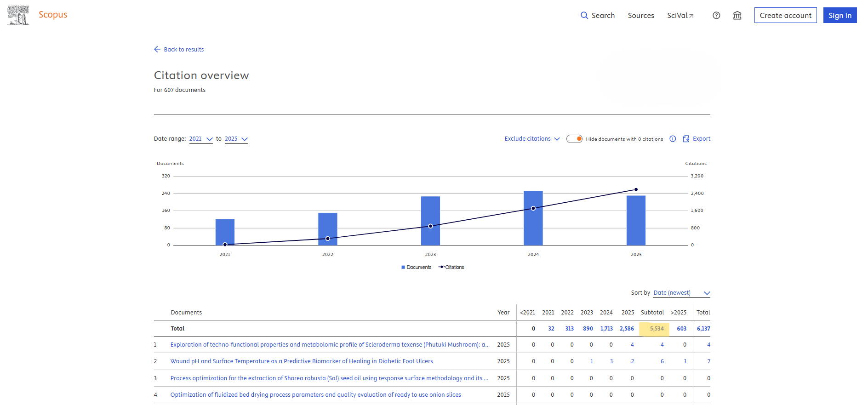Click the back arrow icon
This screenshot has height=405, width=868.
pyautogui.click(x=157, y=49)
